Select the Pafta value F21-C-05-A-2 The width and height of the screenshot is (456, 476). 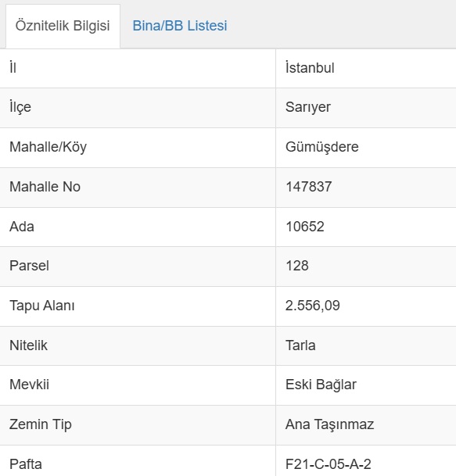click(329, 464)
